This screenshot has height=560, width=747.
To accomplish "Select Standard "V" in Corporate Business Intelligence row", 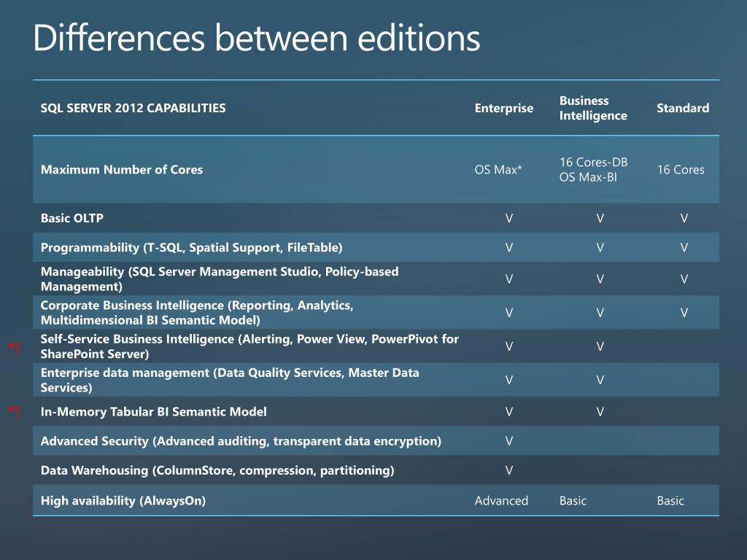I will [684, 313].
